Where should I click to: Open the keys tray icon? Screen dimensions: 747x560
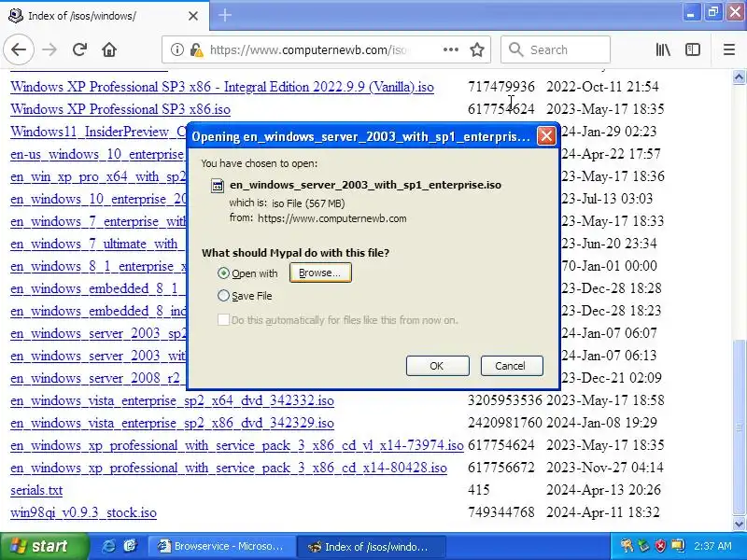click(627, 546)
